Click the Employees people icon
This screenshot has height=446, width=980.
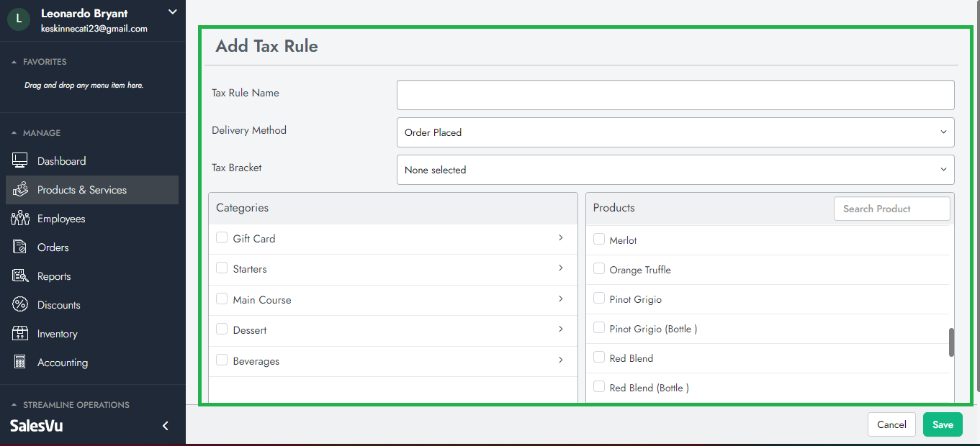pos(20,219)
